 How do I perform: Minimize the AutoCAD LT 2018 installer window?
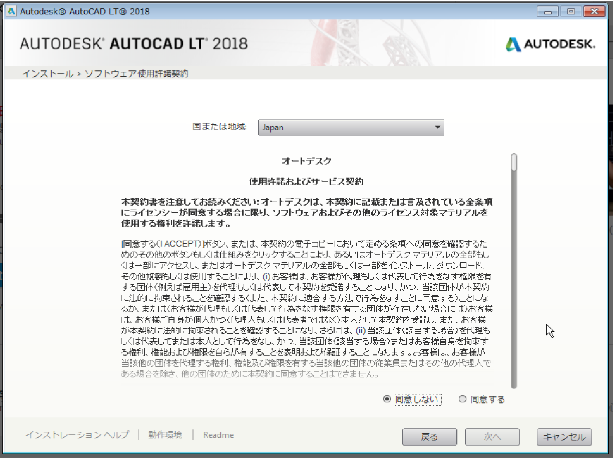pyautogui.click(x=548, y=12)
